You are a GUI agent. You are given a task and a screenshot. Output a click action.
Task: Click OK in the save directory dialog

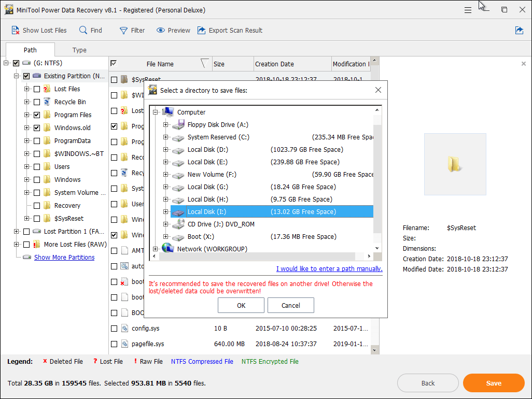[x=241, y=305]
